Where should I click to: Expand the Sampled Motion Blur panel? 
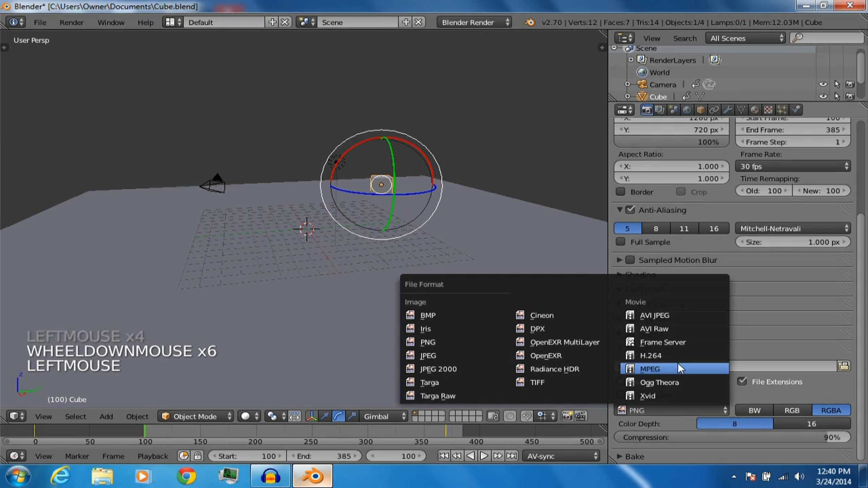620,260
